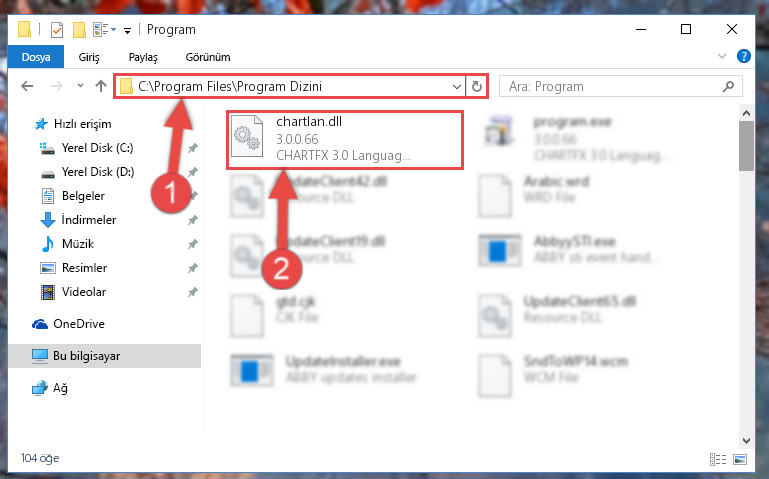Switch to large icons view at bottom right
This screenshot has width=769, height=479.
pos(740,459)
